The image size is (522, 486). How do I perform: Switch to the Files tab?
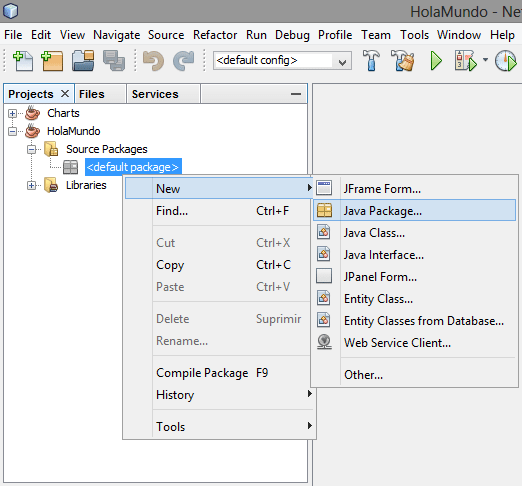click(100, 94)
